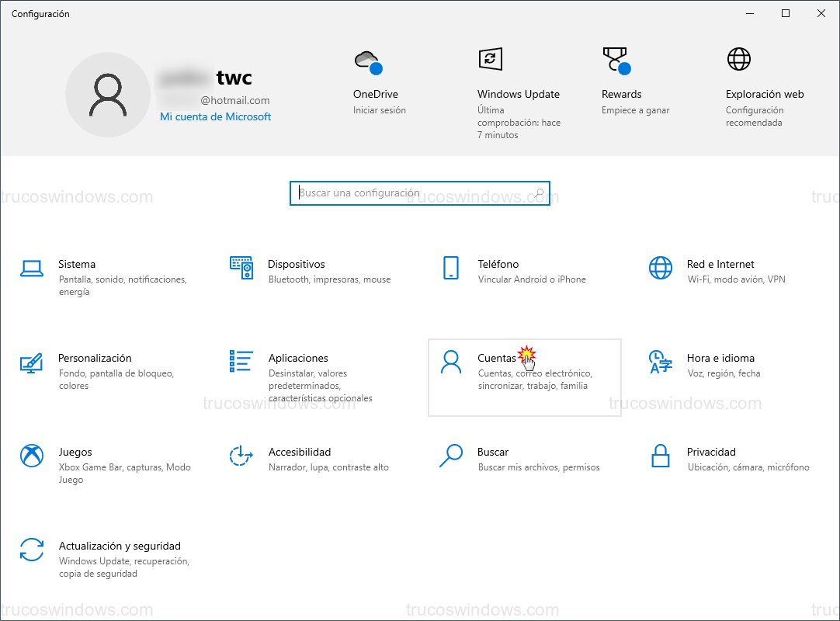840x621 pixels.
Task: Click the OneDrive cloud icon
Action: tap(366, 59)
